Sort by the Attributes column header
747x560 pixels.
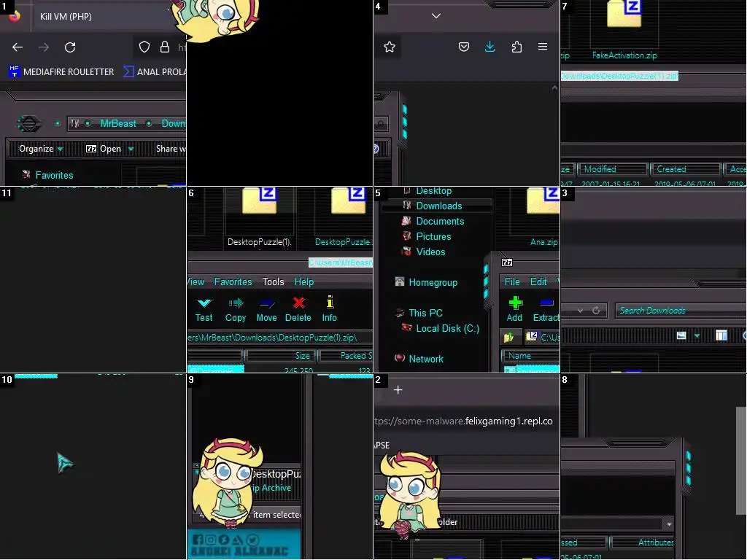pos(643,542)
